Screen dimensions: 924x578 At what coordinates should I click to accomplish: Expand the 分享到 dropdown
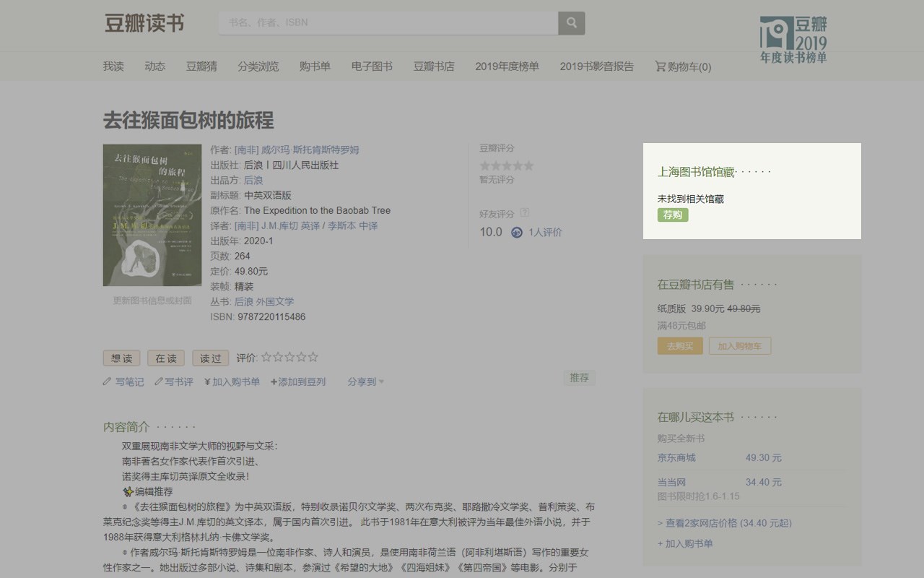click(x=365, y=381)
